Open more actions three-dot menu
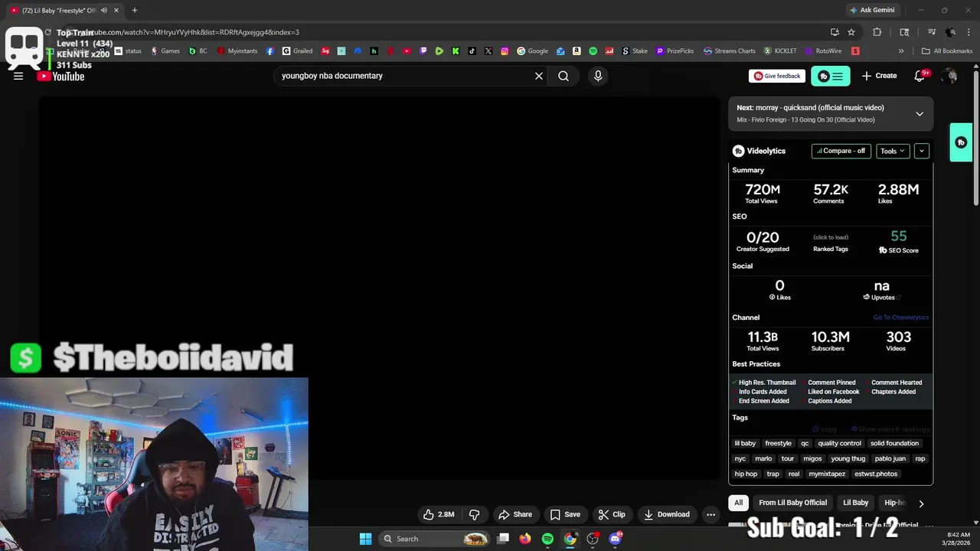The width and height of the screenshot is (980, 551). click(710, 514)
